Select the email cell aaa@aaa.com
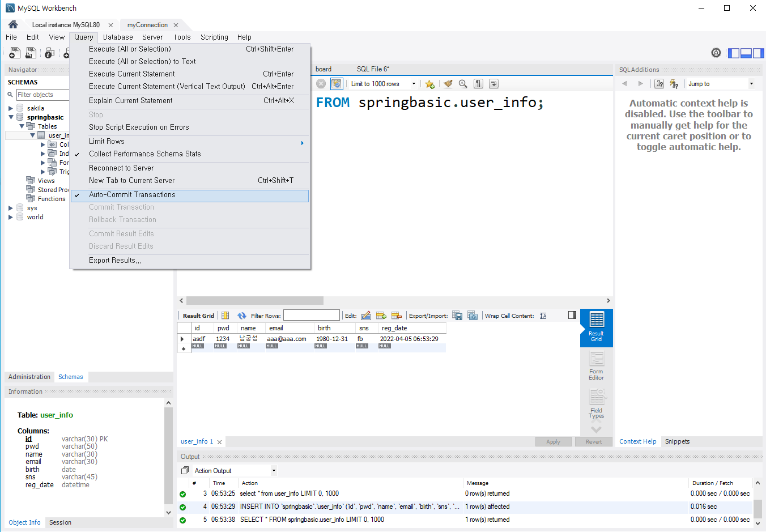766x532 pixels. coord(289,339)
